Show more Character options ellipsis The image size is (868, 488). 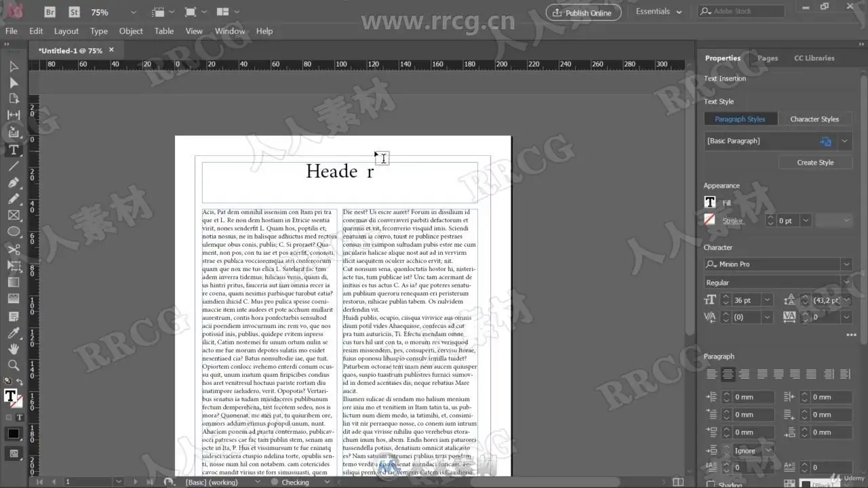[x=850, y=335]
